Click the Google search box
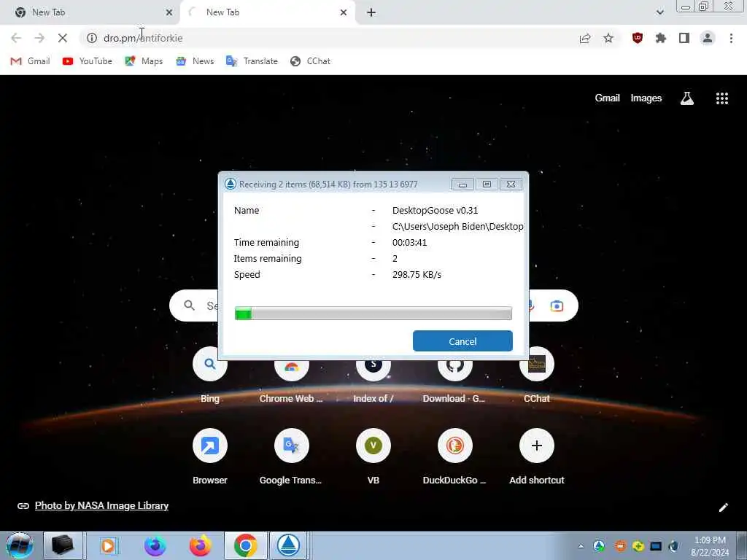747x560 pixels. [x=374, y=306]
